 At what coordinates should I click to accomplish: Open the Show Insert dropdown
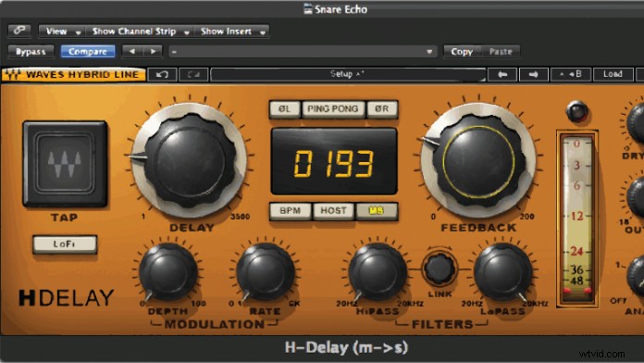[x=231, y=31]
